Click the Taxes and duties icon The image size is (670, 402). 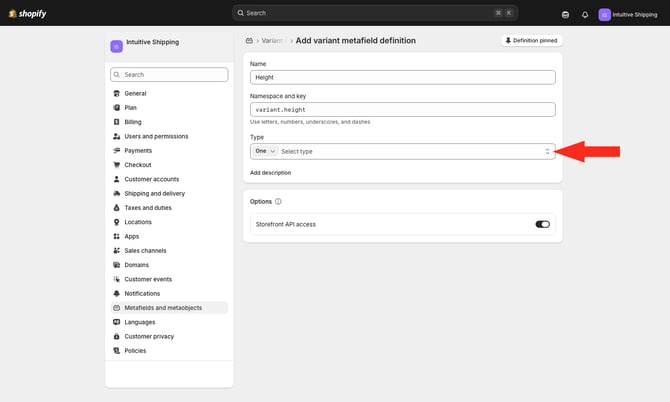pos(116,208)
